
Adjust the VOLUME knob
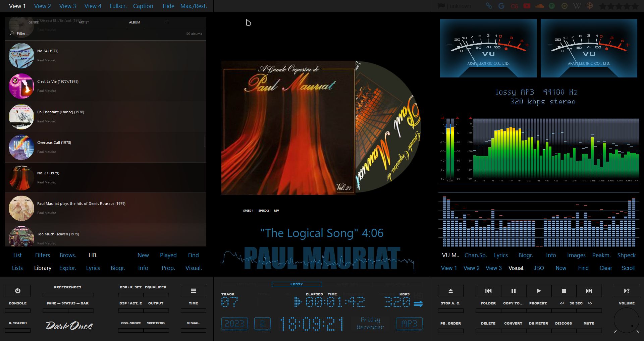click(627, 321)
